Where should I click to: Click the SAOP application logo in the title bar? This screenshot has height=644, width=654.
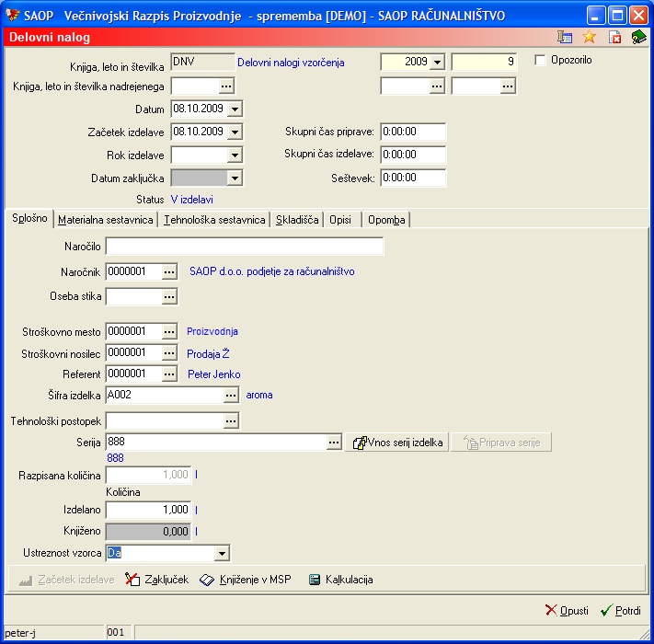[x=13, y=16]
